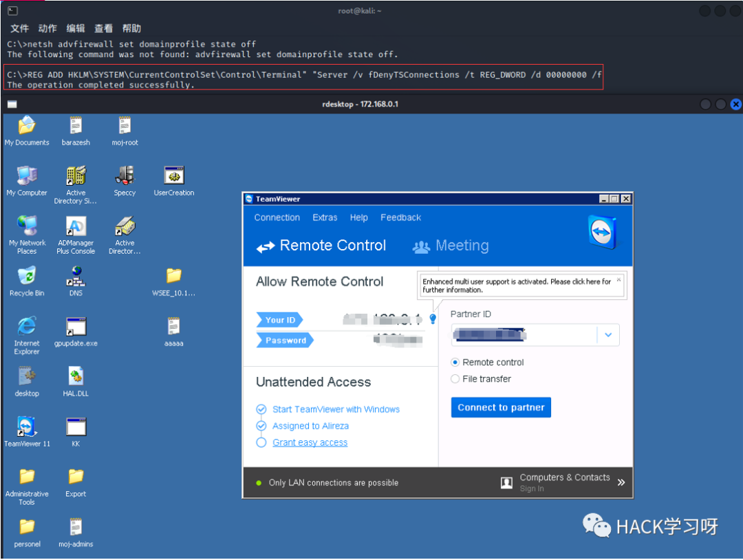Open moj-admins text file icon
Viewport: 743px width, 560px height.
pos(76,526)
